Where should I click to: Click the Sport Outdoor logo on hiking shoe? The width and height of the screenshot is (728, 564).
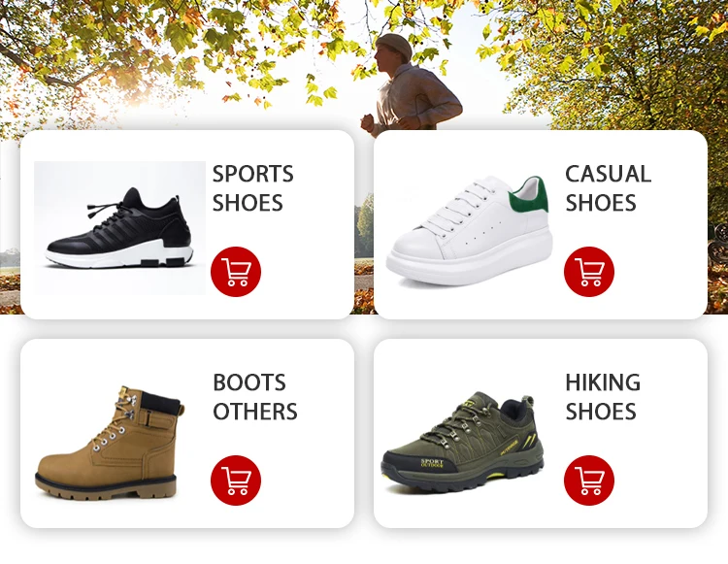click(432, 463)
